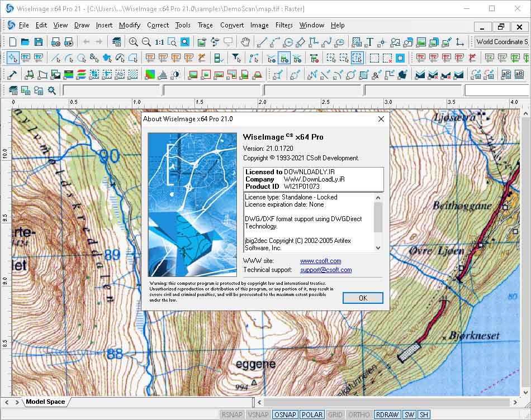Select the Text insertion tool
The width and height of the screenshot is (531, 420).
[369, 41]
